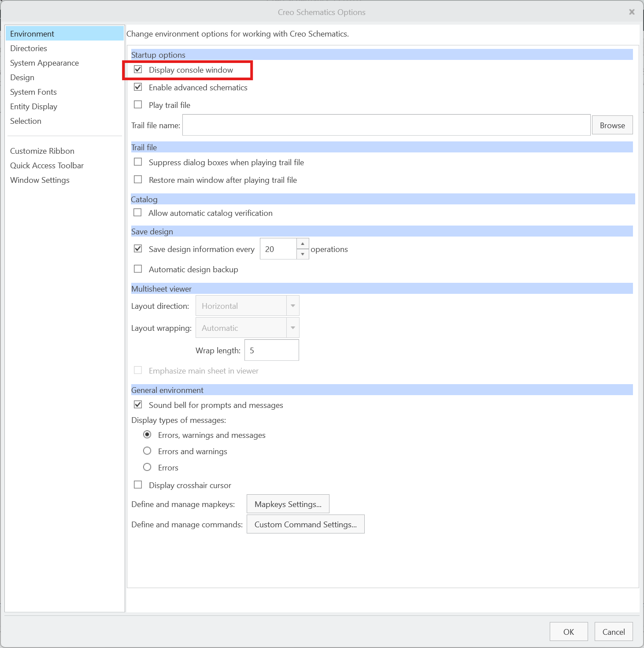The image size is (644, 648).
Task: Select Errors and warnings radio button
Action: (x=147, y=451)
